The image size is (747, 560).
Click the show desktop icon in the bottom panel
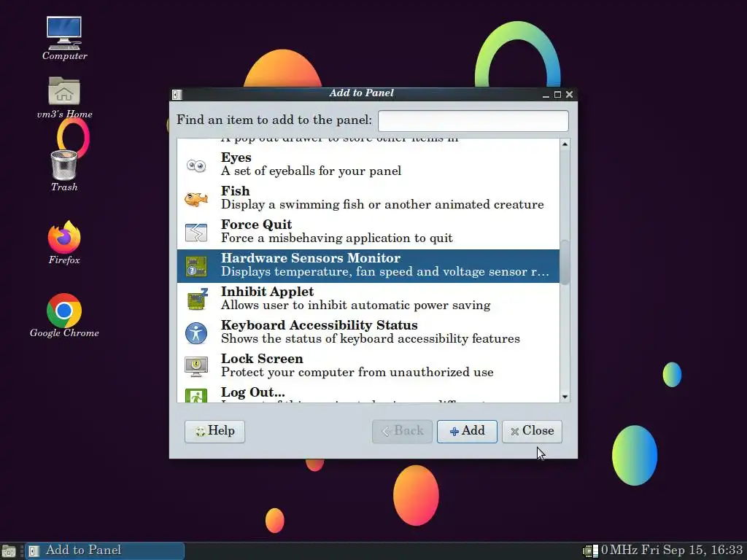pyautogui.click(x=9, y=551)
